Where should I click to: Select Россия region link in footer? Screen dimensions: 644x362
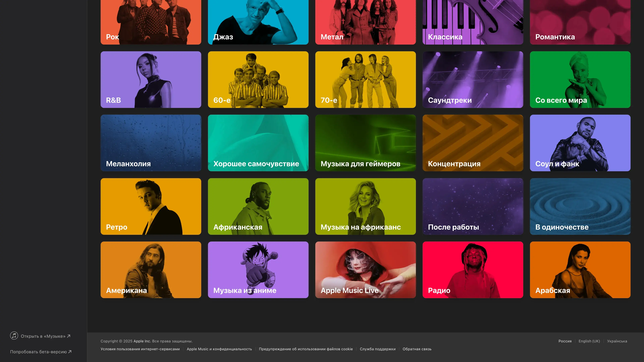pos(565,341)
